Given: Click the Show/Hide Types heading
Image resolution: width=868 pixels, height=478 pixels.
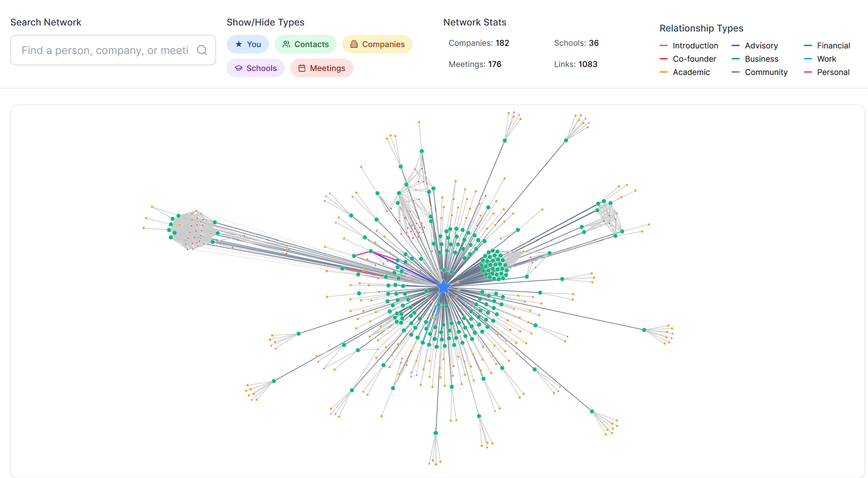Looking at the screenshot, I should coord(265,22).
